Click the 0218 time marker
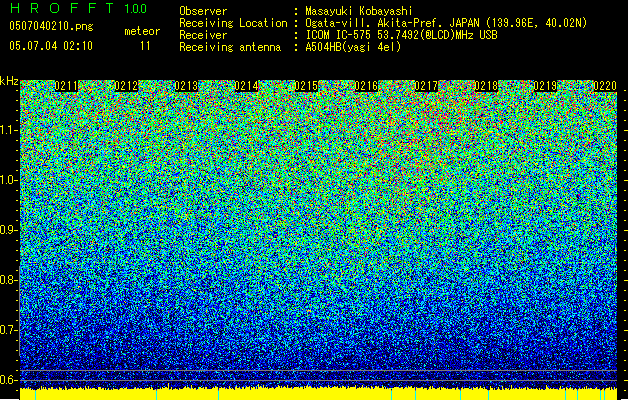The height and width of the screenshot is (400, 629). [486, 86]
